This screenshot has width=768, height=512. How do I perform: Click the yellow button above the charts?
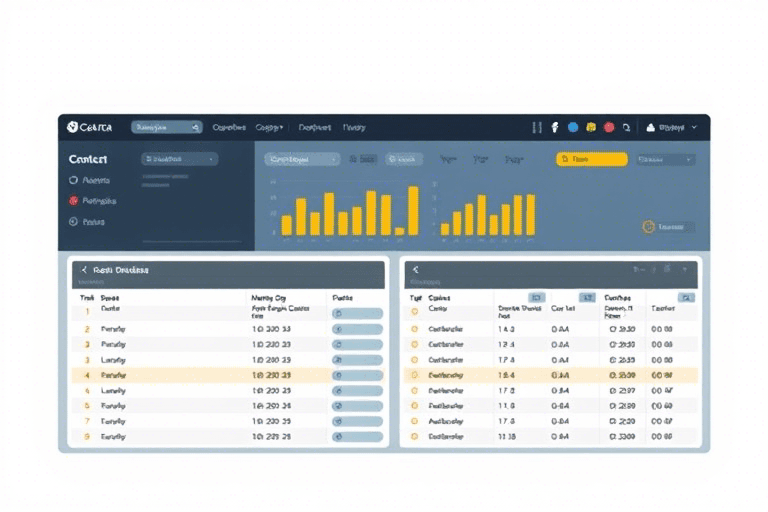pos(591,159)
